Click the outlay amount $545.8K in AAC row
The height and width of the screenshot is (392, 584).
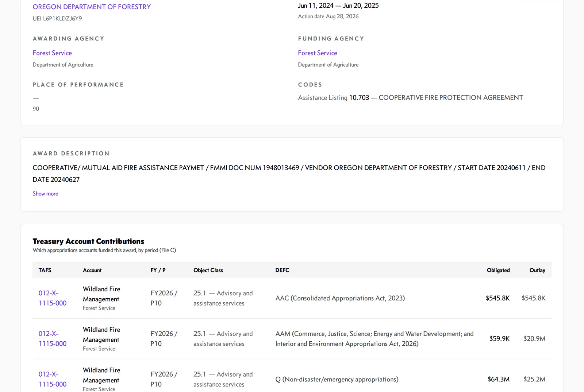click(x=534, y=298)
